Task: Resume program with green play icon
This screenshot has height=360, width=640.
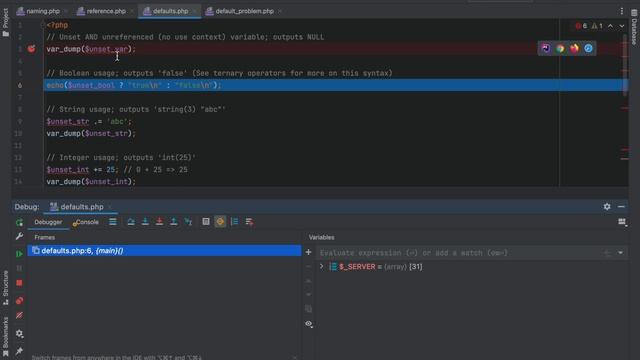Action: tap(19, 254)
